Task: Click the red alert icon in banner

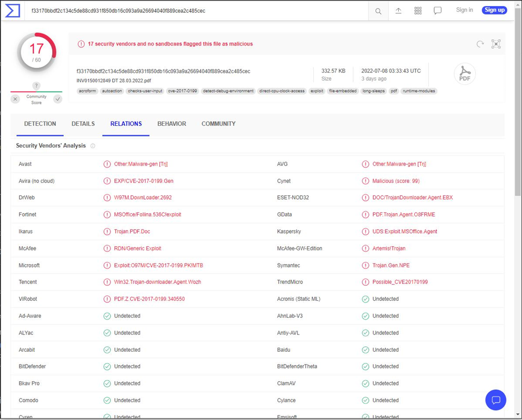Action: point(81,44)
